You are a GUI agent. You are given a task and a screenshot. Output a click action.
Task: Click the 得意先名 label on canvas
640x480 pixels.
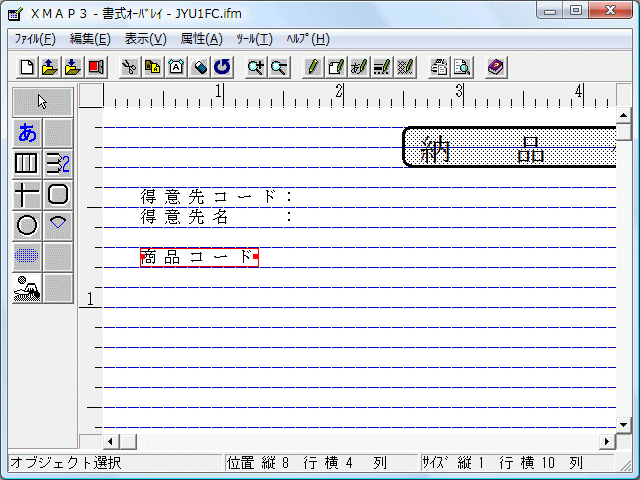point(184,217)
